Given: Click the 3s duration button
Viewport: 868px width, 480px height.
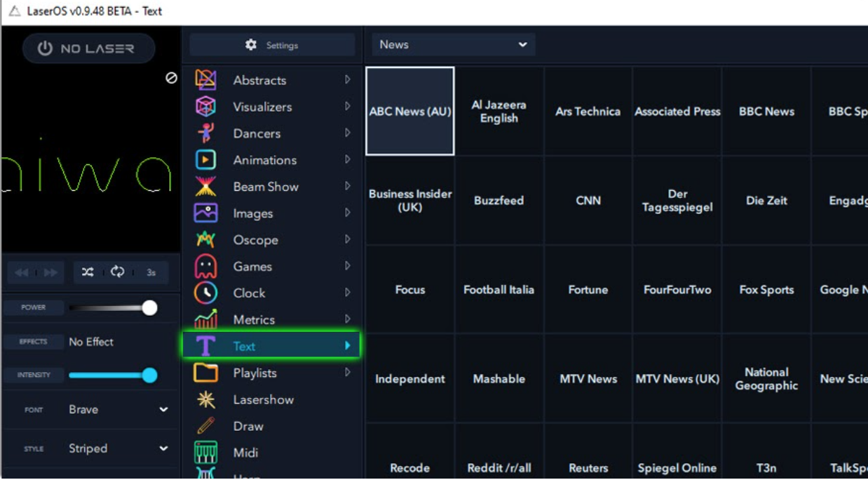Looking at the screenshot, I should click(x=151, y=272).
